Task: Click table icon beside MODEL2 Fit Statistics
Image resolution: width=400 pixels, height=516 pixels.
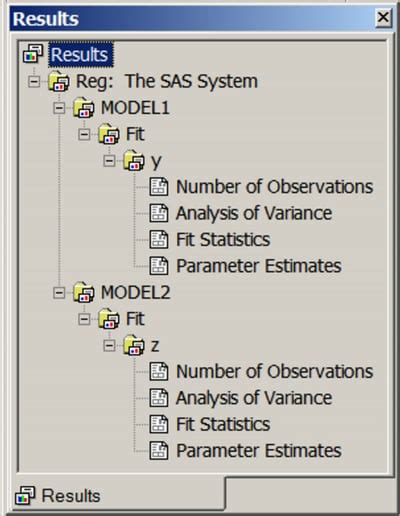Action: pos(159,424)
